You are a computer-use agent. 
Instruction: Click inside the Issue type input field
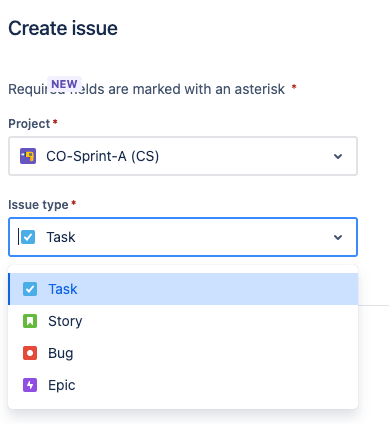pyautogui.click(x=183, y=237)
